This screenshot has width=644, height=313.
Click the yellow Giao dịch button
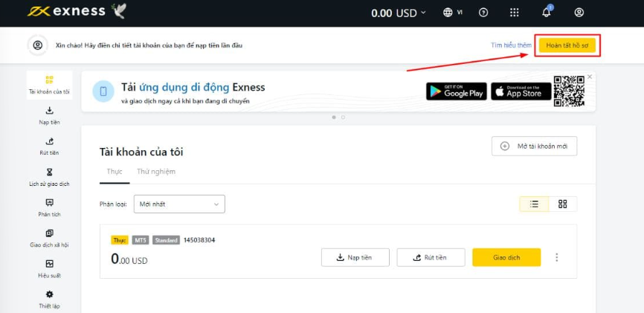[x=506, y=257]
